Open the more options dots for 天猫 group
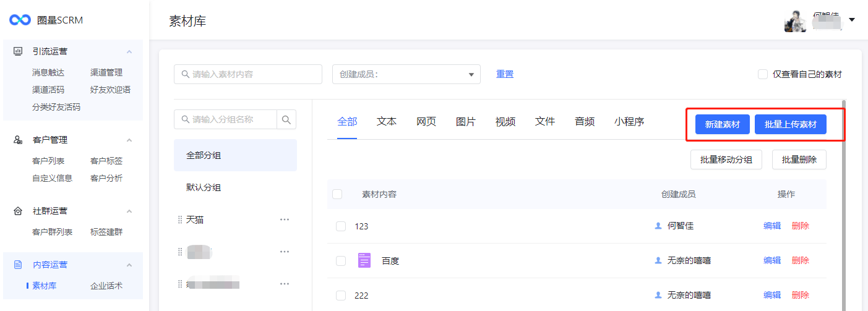Viewport: 868px width, 311px height. coord(285,219)
